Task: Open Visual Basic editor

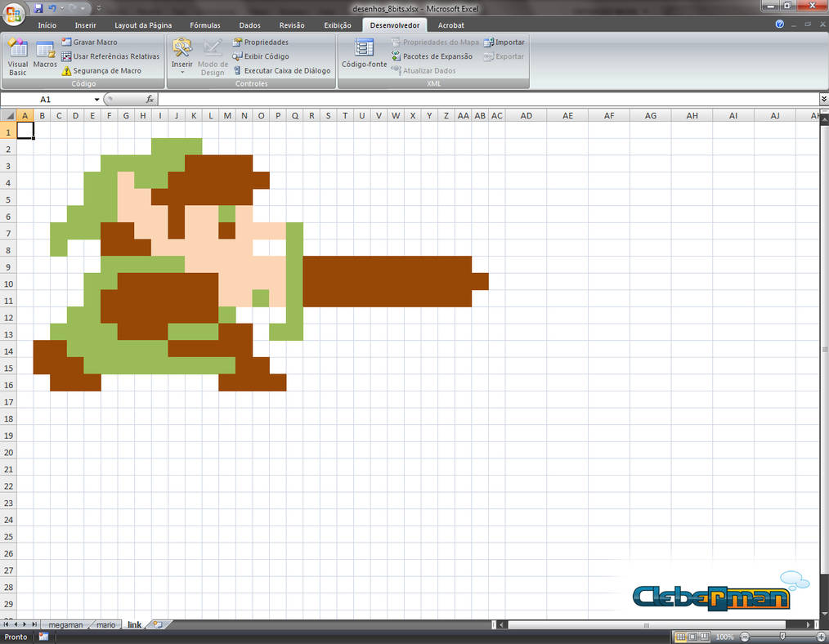Action: click(17, 57)
